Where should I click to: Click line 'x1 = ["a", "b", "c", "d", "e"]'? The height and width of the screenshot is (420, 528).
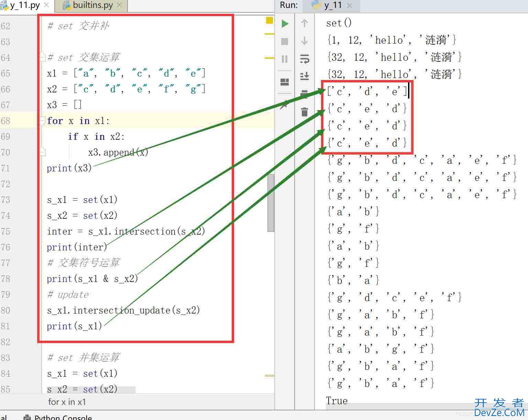[x=126, y=73]
